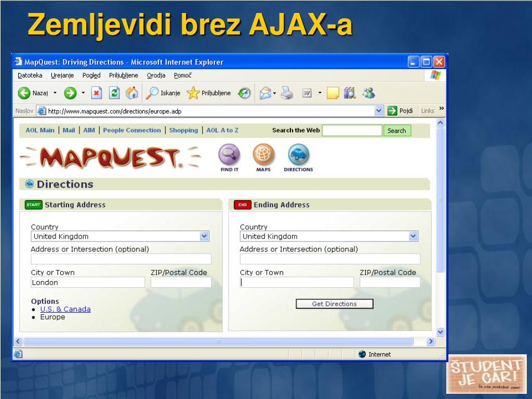This screenshot has width=532, height=399.
Task: Expand the Links toolbar chevron
Action: coord(442,109)
